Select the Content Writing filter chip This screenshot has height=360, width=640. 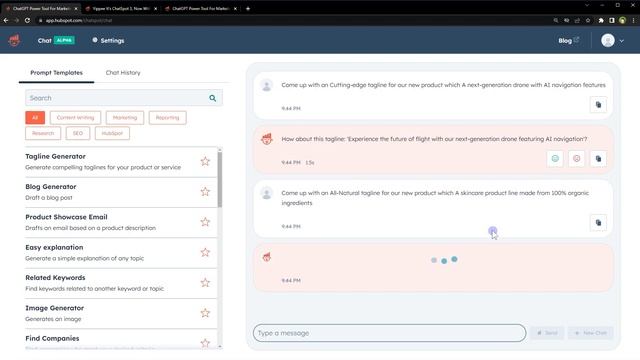(x=75, y=118)
